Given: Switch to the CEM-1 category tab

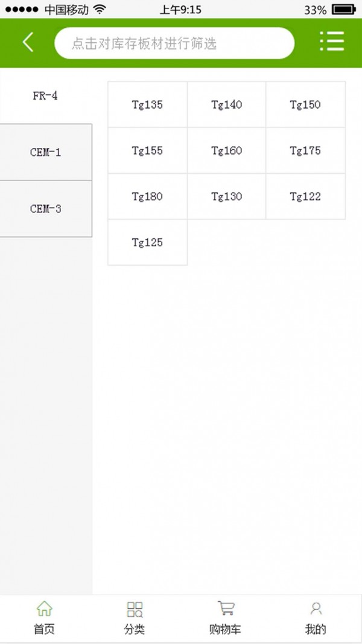Looking at the screenshot, I should click(45, 152).
